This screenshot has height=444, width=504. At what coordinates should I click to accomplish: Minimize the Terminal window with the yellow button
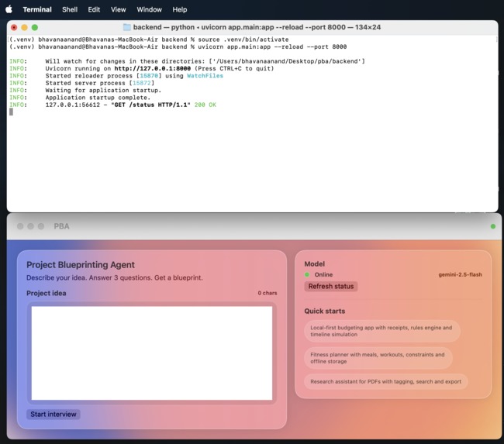(x=24, y=27)
